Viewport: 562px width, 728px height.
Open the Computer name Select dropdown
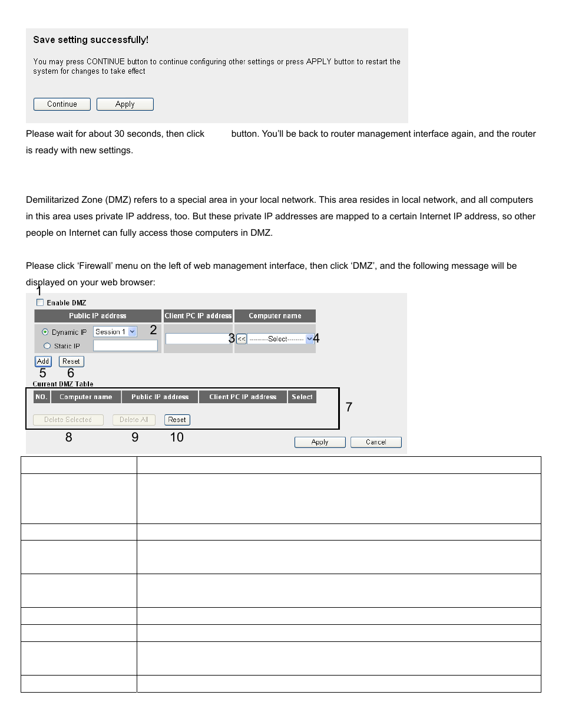click(280, 339)
